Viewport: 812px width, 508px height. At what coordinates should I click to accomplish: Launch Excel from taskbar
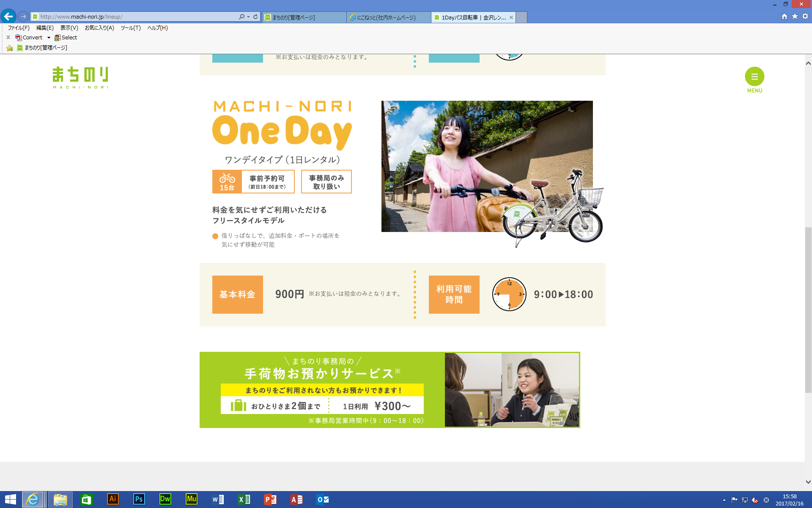coord(244,500)
